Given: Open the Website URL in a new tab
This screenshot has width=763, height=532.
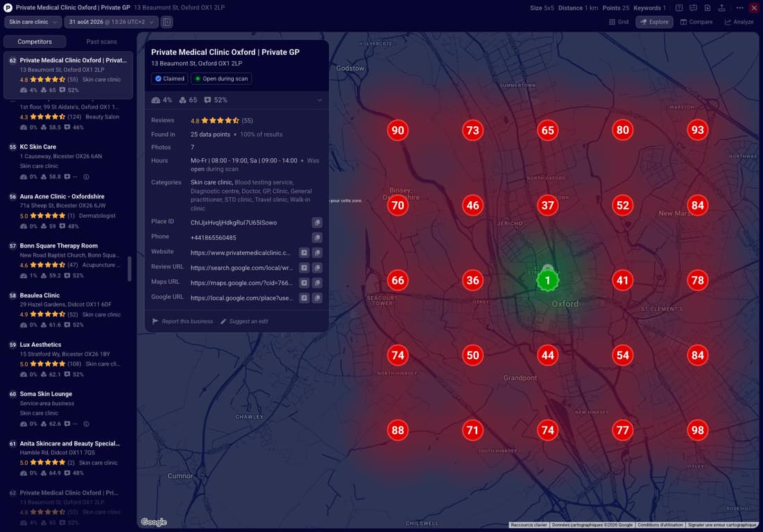Looking at the screenshot, I should [304, 252].
